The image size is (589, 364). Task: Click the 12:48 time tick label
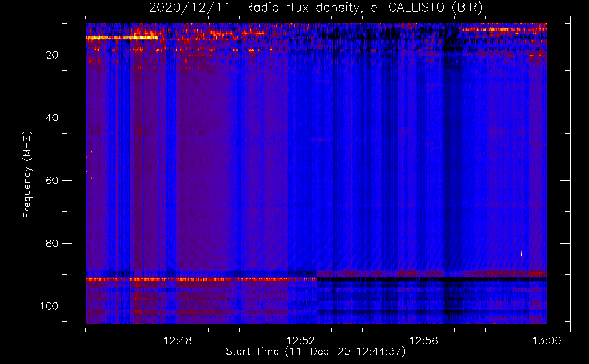click(178, 341)
